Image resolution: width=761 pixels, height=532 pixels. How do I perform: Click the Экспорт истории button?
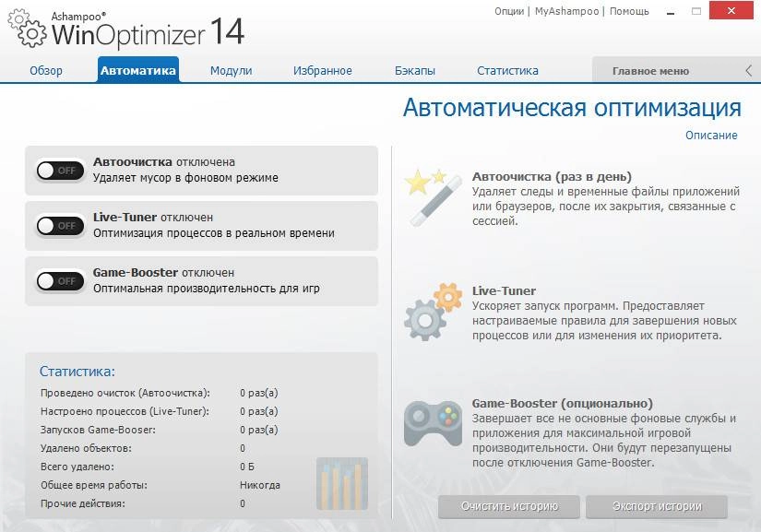click(x=657, y=506)
